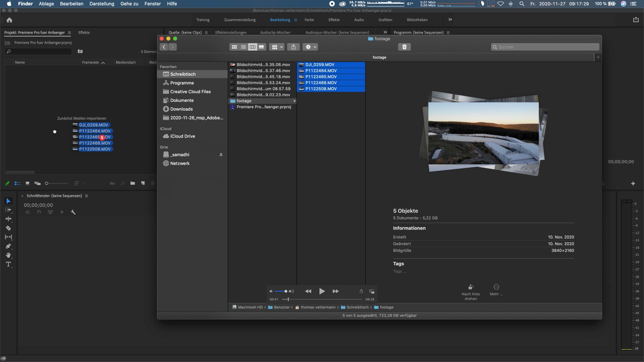Click the Ripple Edit tool
The width and height of the screenshot is (644, 362).
pyautogui.click(x=8, y=219)
